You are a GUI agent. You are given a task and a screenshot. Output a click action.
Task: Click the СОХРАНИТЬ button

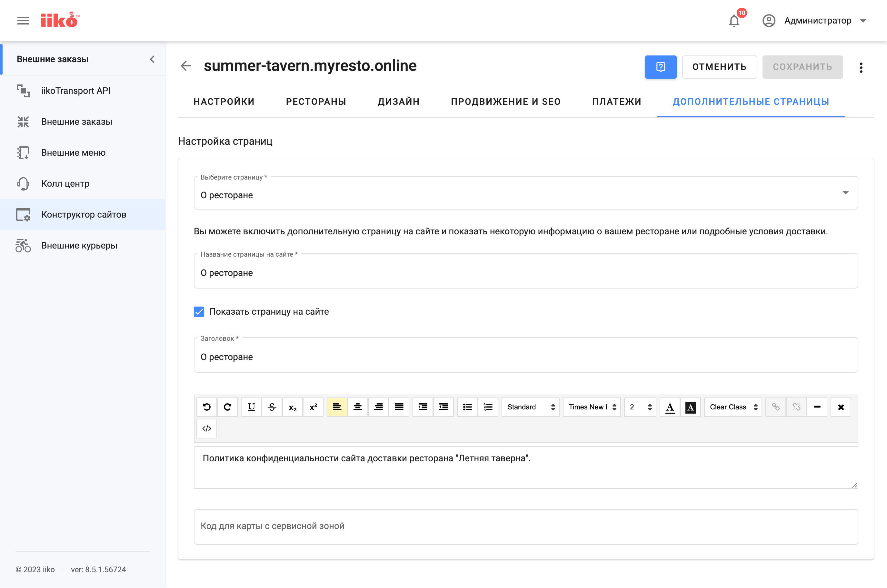pos(802,67)
